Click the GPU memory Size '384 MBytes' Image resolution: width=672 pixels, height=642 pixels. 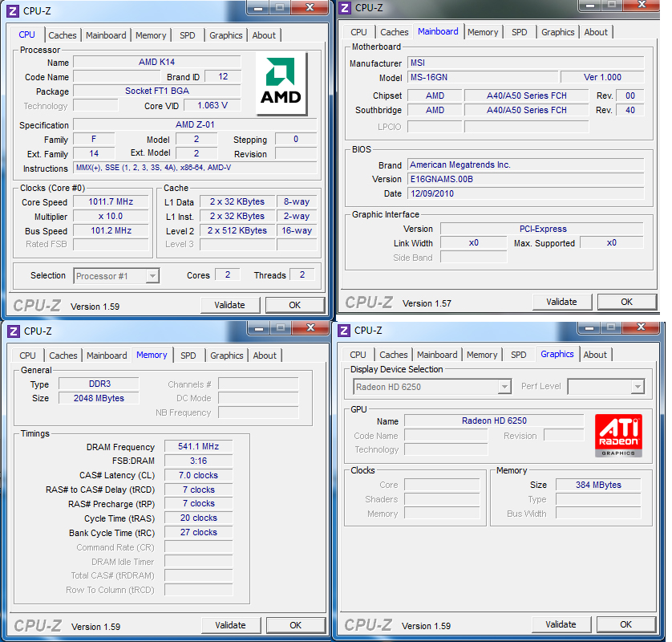click(598, 485)
